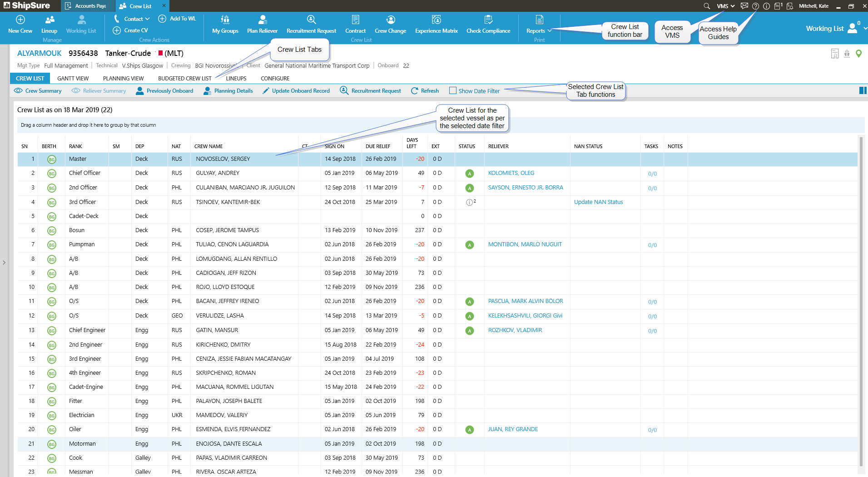Click the red flag swatch beside Tanker-Crude

tap(160, 53)
